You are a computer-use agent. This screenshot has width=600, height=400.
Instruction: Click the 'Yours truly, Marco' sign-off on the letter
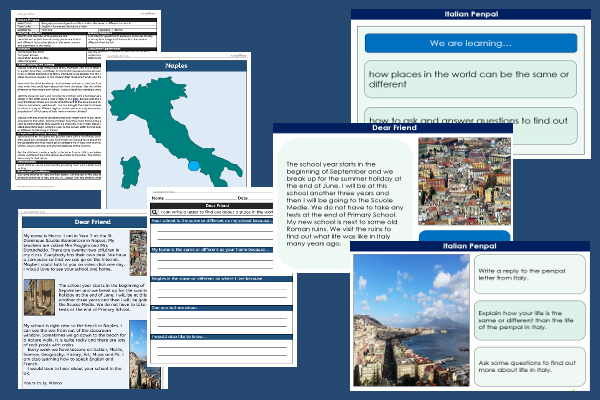[43, 383]
